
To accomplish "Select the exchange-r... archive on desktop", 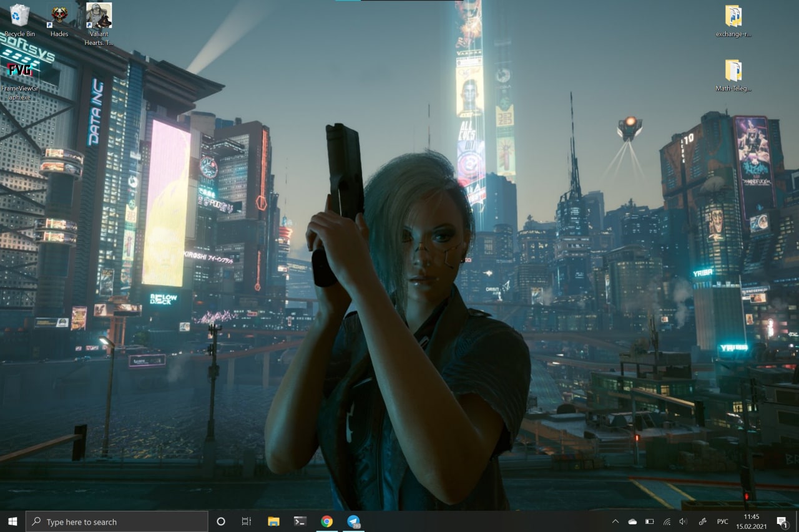I will coord(733,21).
